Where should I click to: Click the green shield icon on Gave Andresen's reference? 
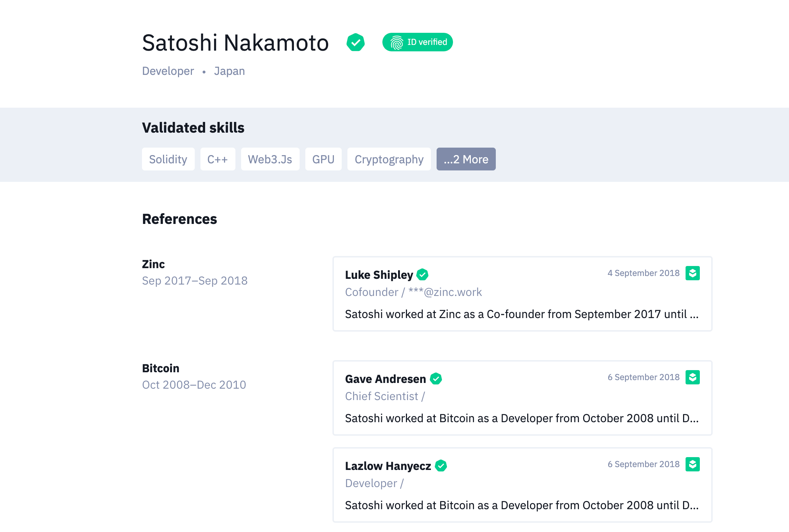tap(692, 377)
